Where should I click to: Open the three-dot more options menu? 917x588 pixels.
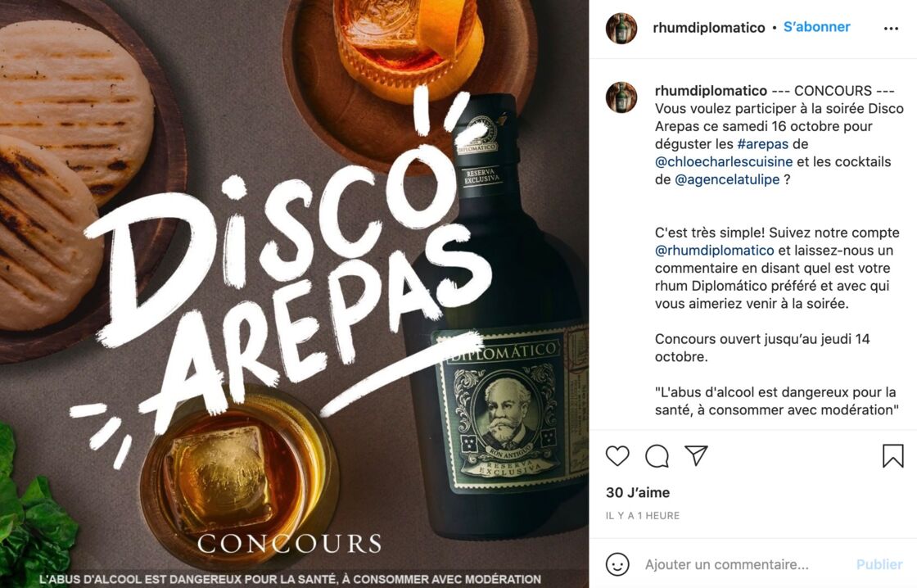point(891,29)
